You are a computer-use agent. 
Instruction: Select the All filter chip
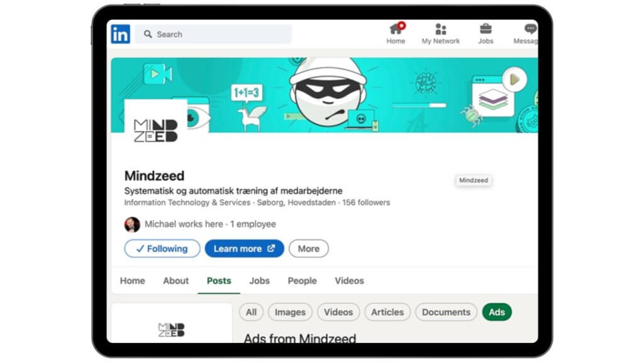point(252,312)
